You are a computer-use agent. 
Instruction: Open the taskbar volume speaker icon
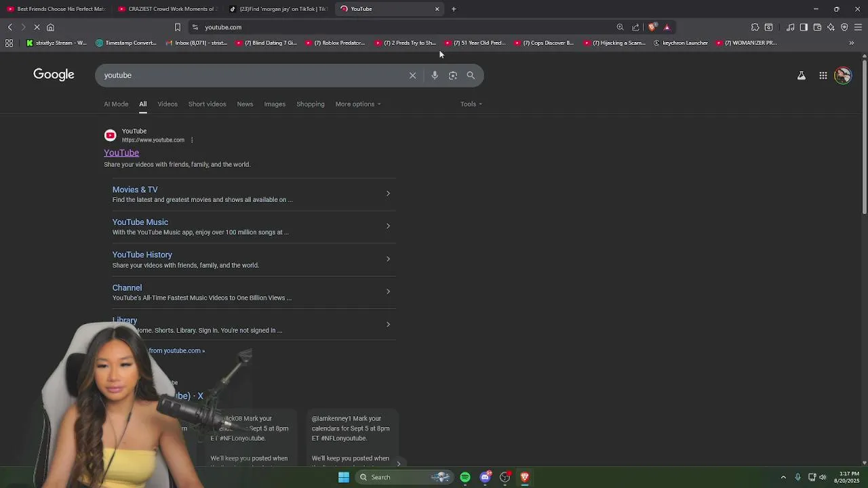point(823,477)
